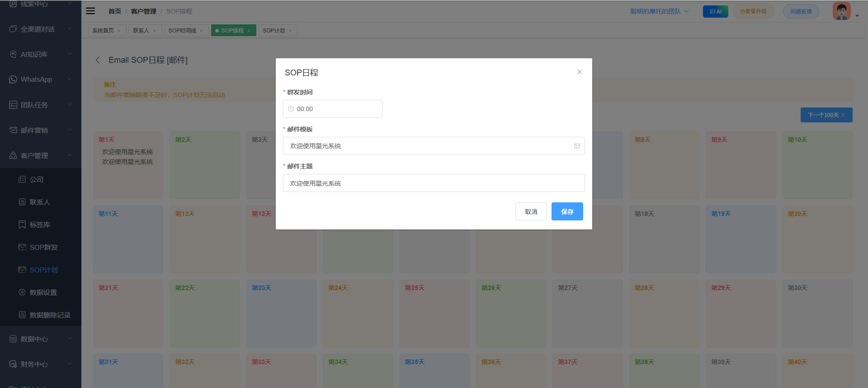Open 联系人 in the sidebar
Viewport: 868px width, 388px height.
[x=41, y=202]
